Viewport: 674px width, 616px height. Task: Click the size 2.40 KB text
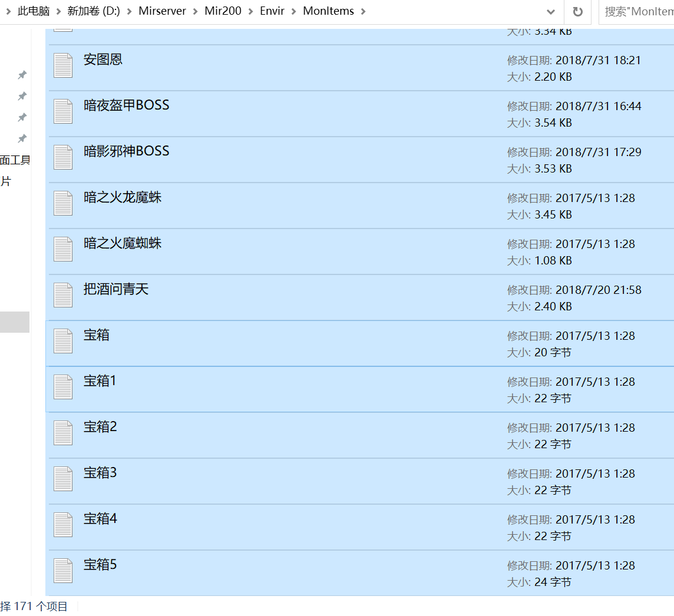pos(553,307)
